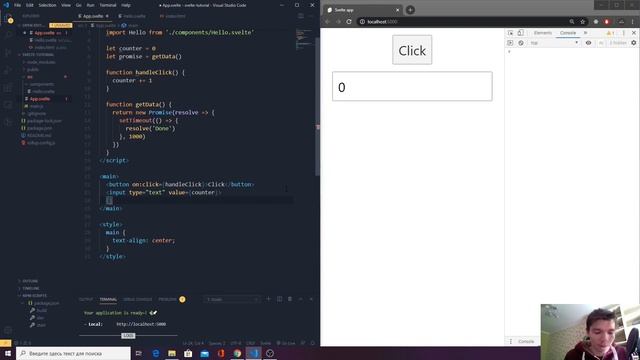The height and width of the screenshot is (360, 640).
Task: Split the terminal panel
Action: pyautogui.click(x=280, y=299)
